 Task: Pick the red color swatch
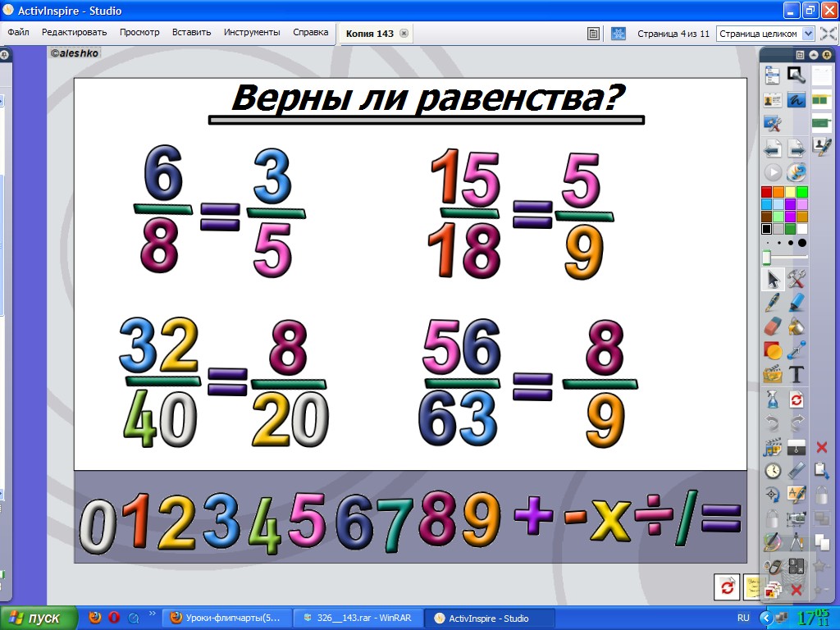(766, 192)
